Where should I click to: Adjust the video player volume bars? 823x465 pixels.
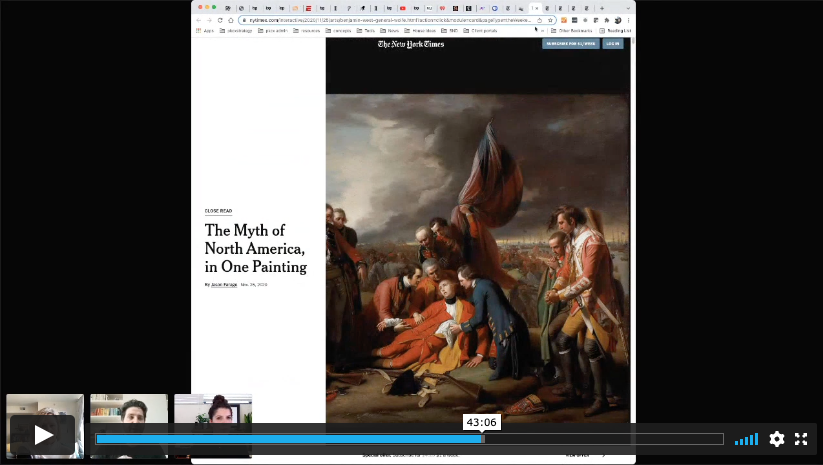(746, 439)
